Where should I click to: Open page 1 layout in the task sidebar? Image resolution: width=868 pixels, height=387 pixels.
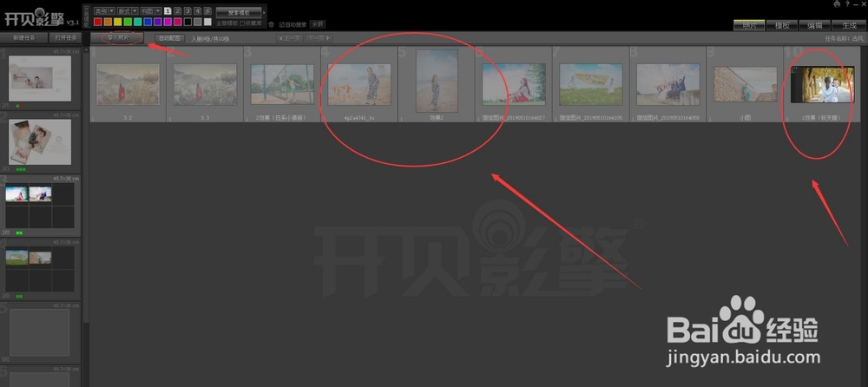tap(40, 78)
